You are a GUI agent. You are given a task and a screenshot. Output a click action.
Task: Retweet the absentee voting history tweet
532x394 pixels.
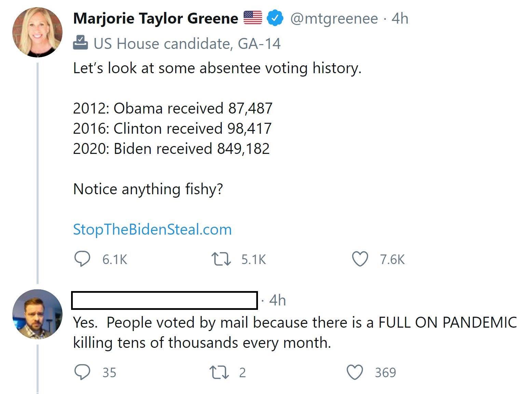221,259
